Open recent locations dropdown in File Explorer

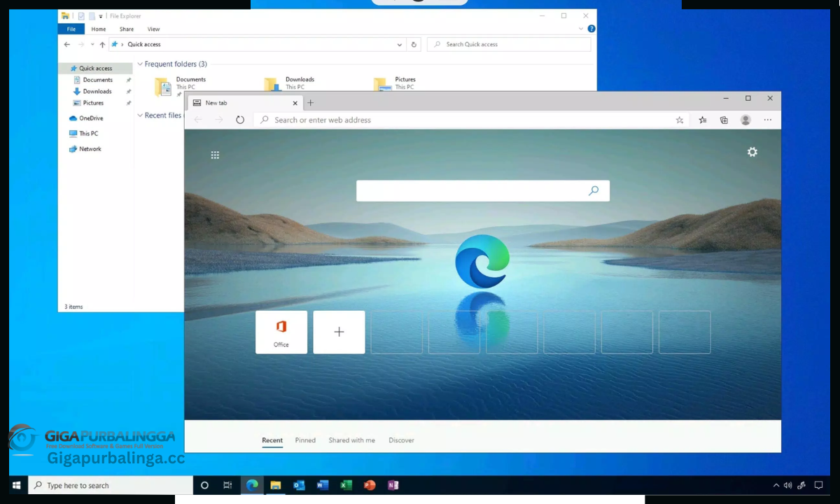(92, 45)
